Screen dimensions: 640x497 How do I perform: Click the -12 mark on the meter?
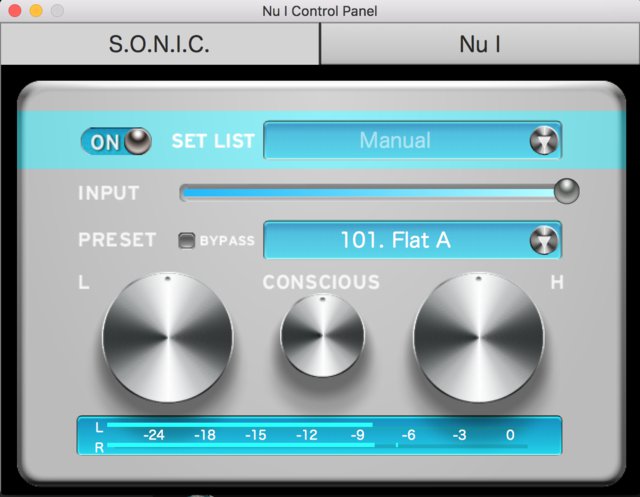(x=307, y=435)
